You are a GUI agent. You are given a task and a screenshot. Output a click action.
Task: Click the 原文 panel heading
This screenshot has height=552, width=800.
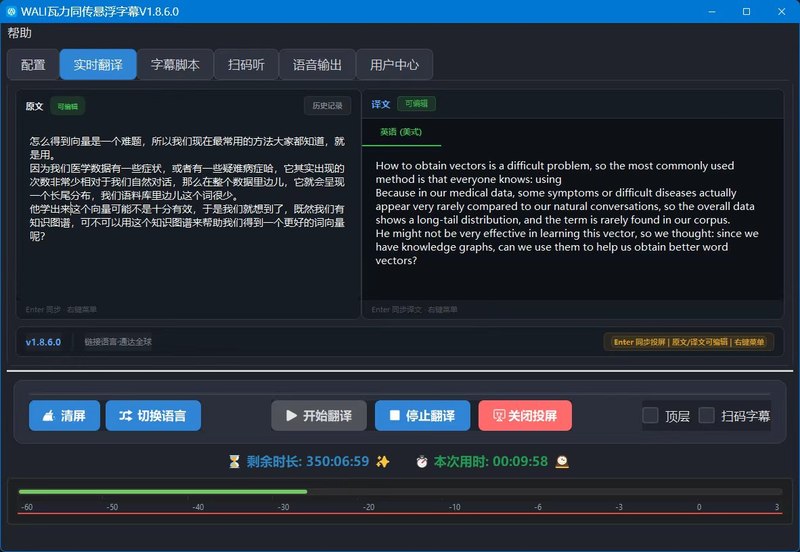tap(35, 106)
